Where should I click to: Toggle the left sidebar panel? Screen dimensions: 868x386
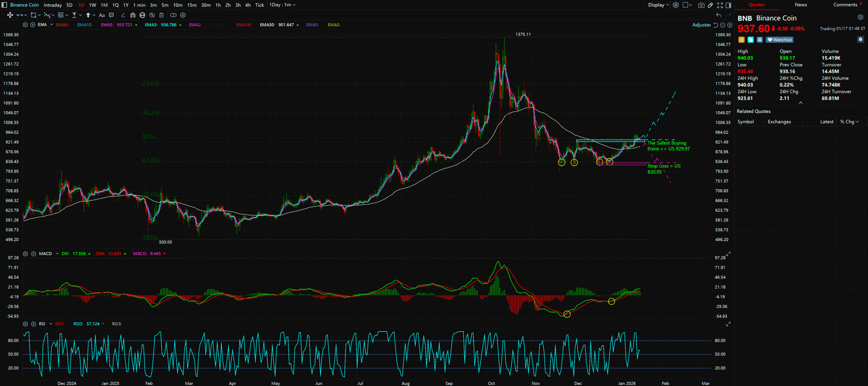tap(4, 5)
